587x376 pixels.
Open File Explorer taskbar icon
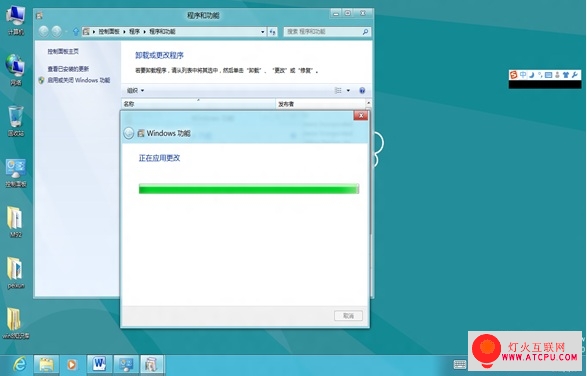click(46, 364)
